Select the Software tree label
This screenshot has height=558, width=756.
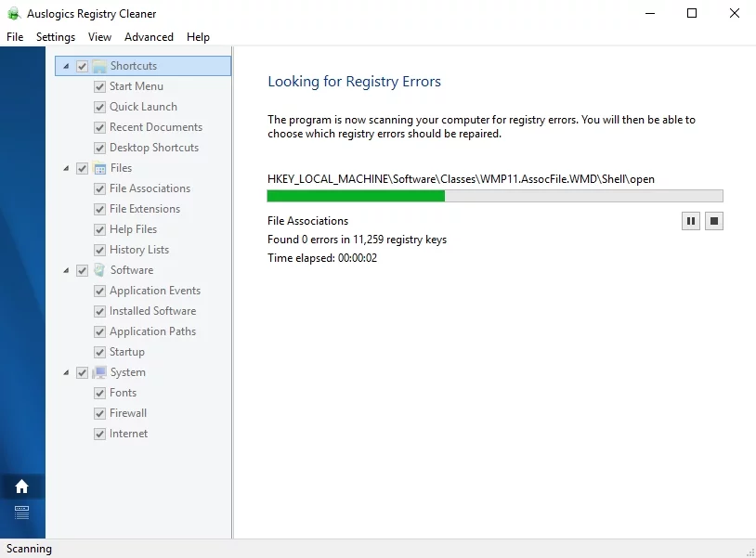click(132, 270)
